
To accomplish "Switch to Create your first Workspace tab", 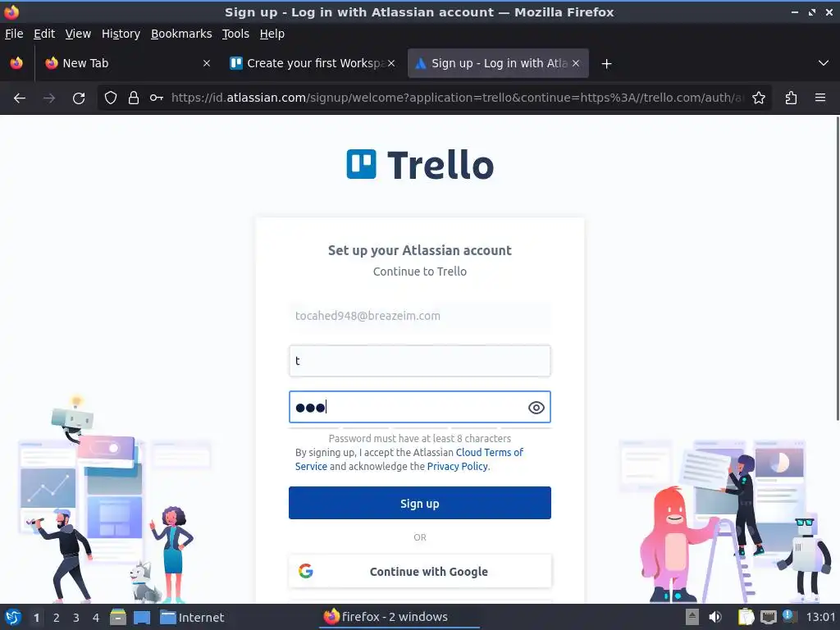I will [313, 63].
